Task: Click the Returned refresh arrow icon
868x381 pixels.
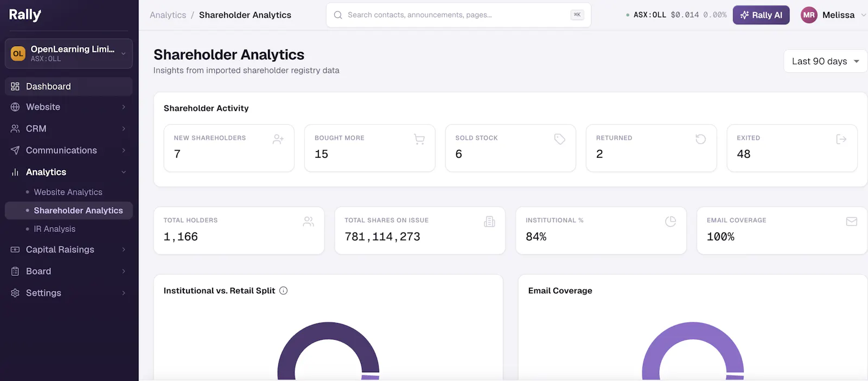Action: point(700,139)
